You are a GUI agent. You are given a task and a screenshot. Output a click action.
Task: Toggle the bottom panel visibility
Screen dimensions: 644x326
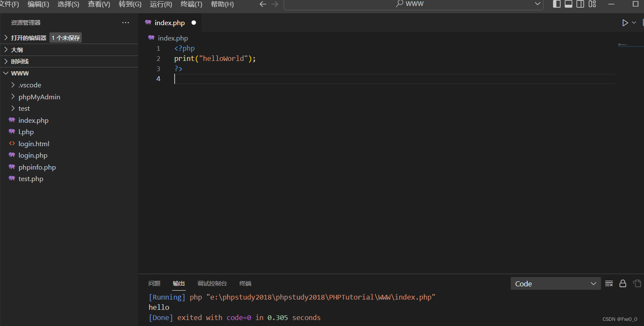pos(568,4)
